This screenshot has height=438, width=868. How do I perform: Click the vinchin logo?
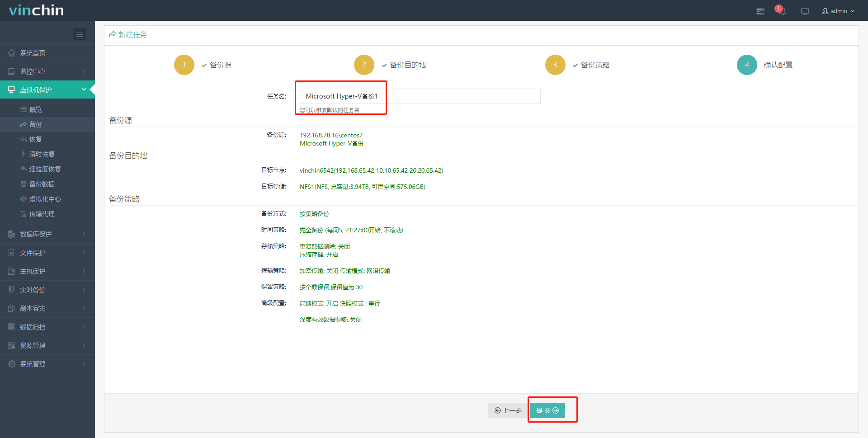pyautogui.click(x=37, y=10)
